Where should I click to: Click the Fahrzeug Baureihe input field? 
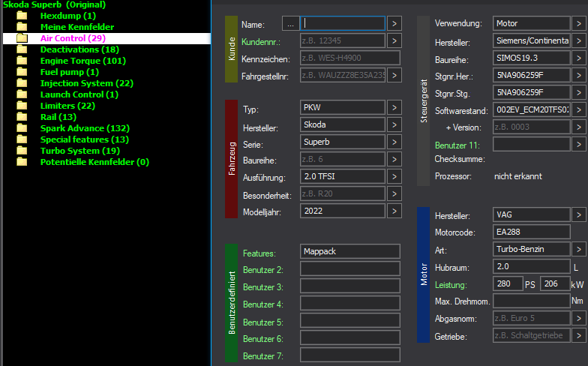coord(343,159)
